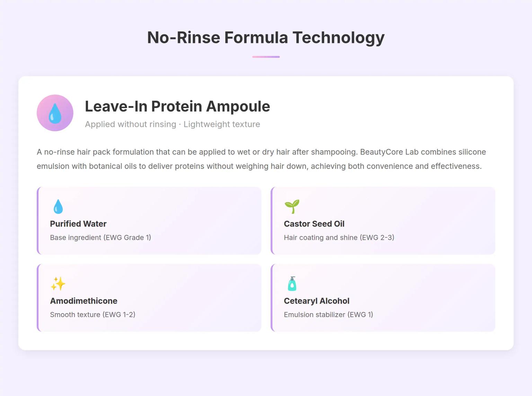Click the Emulsion stabilizer EWG 1 text
The width and height of the screenshot is (532, 396).
tap(328, 315)
